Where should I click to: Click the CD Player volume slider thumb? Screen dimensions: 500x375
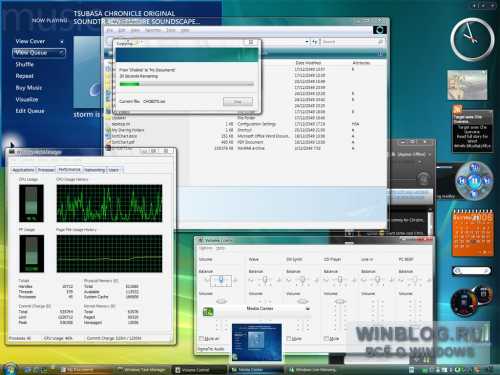coord(340,301)
